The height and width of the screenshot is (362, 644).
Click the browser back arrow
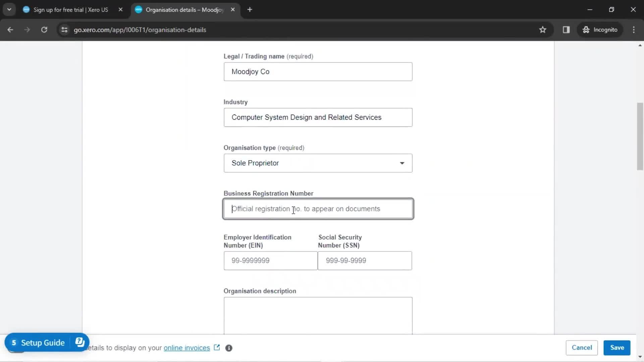click(10, 30)
